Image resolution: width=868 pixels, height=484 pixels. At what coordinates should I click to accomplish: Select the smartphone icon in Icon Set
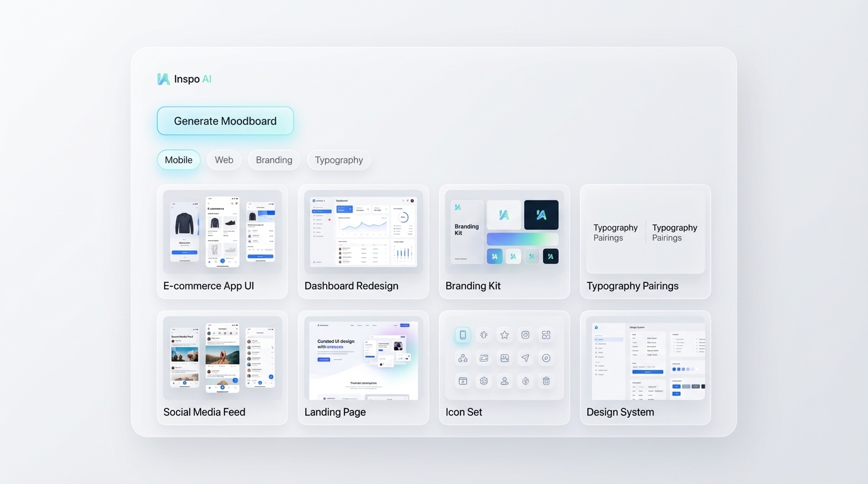coord(462,335)
